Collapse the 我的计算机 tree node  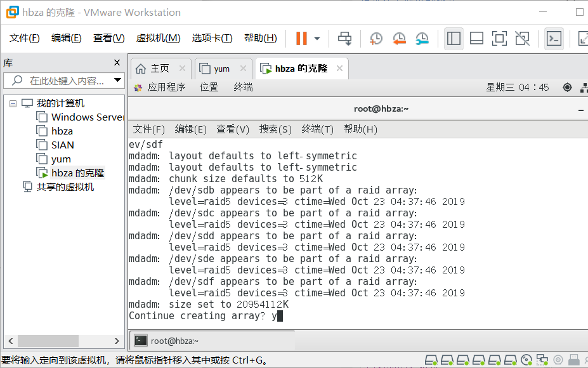(x=13, y=103)
